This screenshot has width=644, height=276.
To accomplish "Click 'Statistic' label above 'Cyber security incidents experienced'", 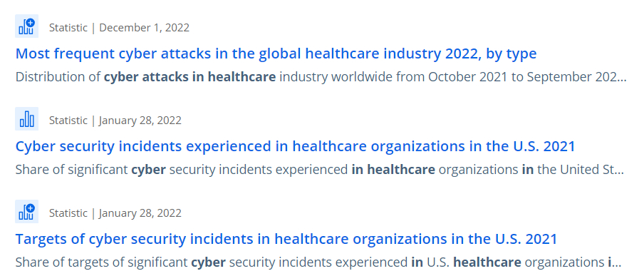I will click(68, 120).
